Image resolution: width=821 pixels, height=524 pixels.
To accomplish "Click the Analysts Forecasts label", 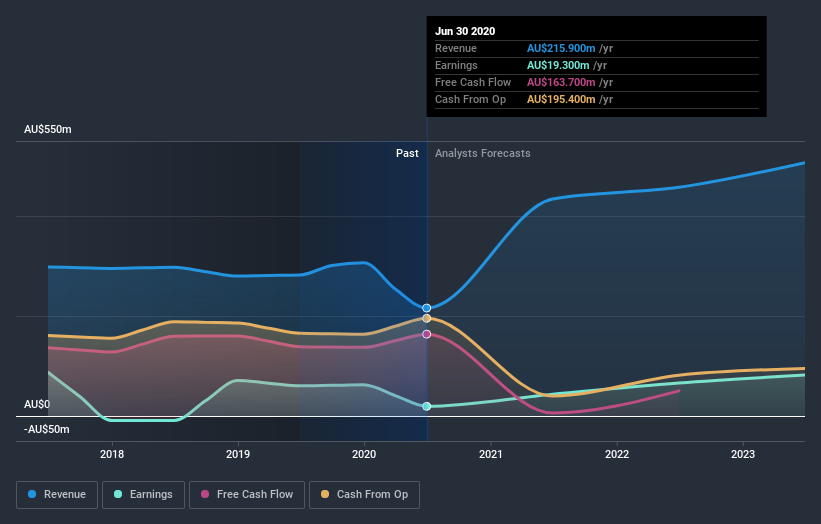I will [x=483, y=153].
